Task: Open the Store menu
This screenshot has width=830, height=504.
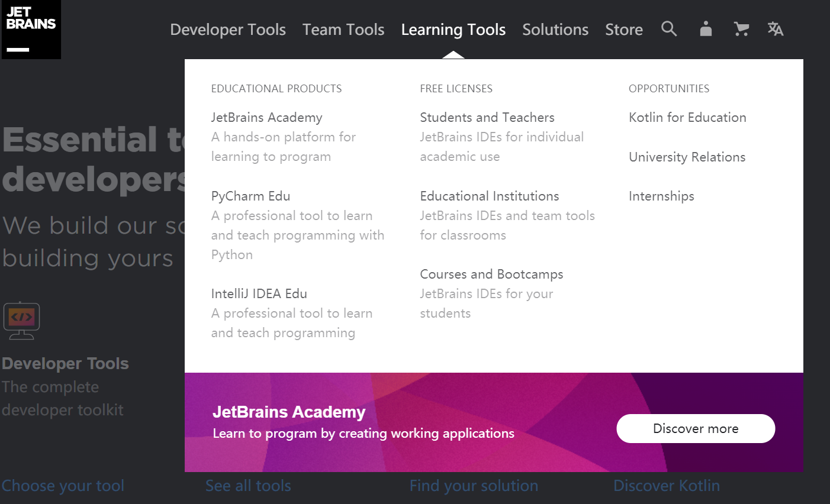Action: pos(624,29)
